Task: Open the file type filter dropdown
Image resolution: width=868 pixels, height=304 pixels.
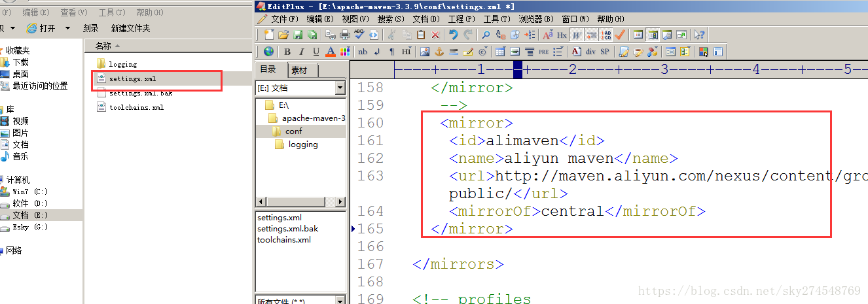Action: click(x=340, y=299)
